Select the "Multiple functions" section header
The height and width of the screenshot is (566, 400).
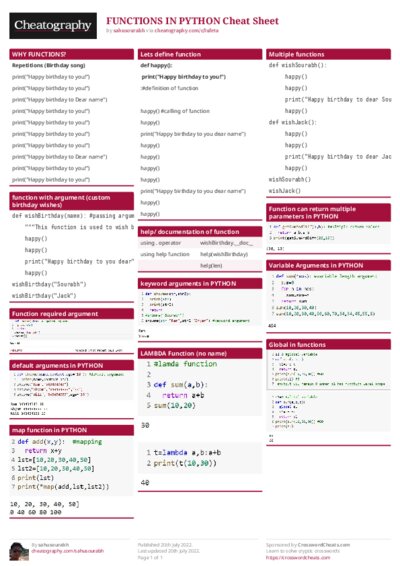[329, 54]
